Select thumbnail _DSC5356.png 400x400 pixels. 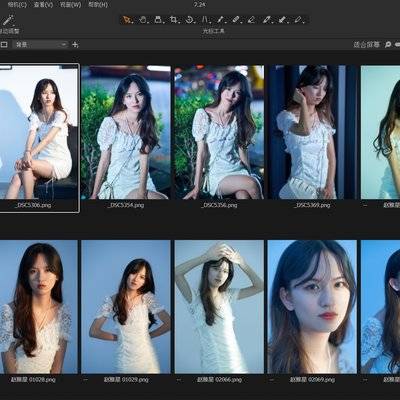[219, 132]
